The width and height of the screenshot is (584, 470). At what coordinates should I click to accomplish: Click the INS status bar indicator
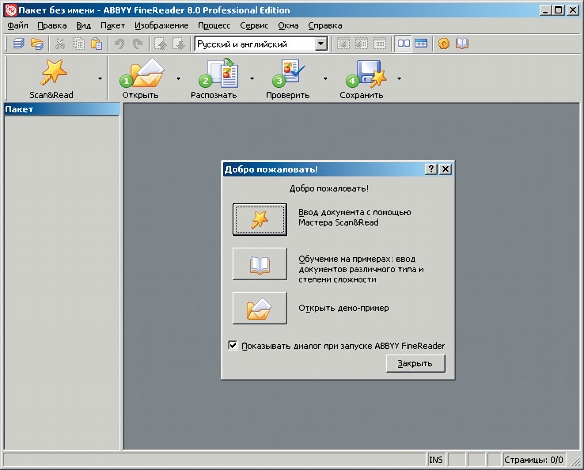click(x=436, y=460)
